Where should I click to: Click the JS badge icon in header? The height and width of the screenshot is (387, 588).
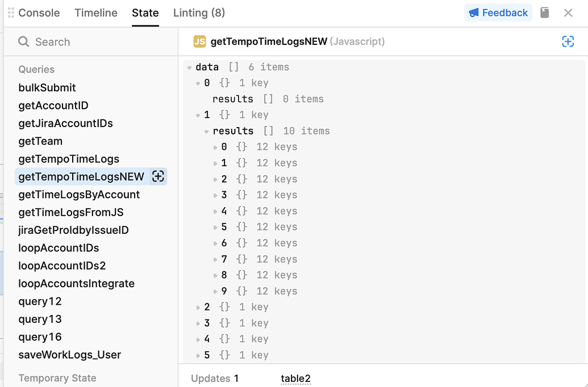pos(199,41)
